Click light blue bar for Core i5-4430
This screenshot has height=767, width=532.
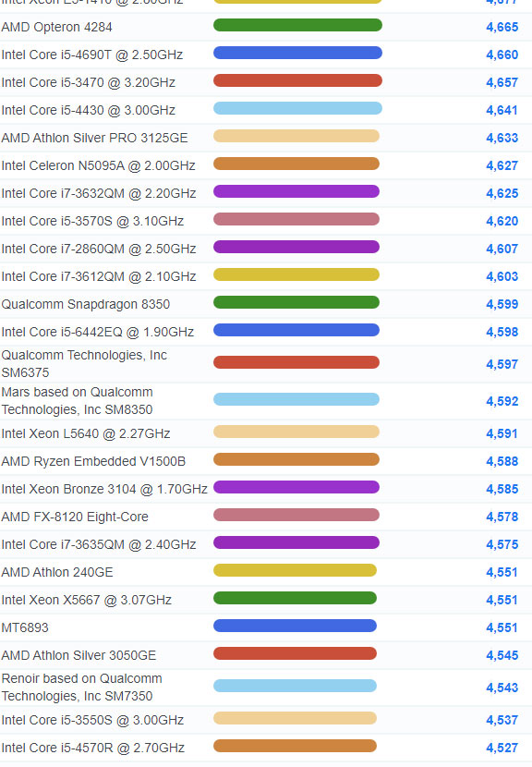[297, 108]
